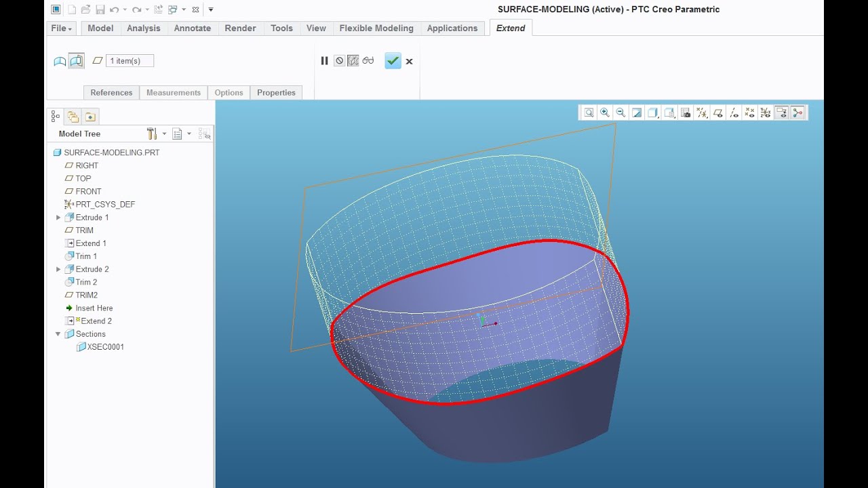Image resolution: width=868 pixels, height=488 pixels.
Task: Switch to the Annotate ribbon tab
Action: point(193,28)
